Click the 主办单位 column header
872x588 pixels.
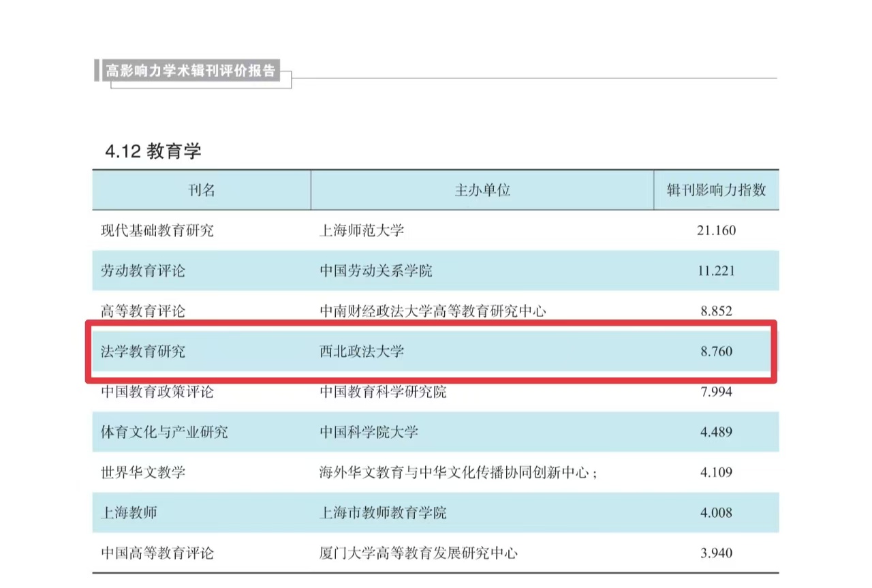(x=482, y=190)
